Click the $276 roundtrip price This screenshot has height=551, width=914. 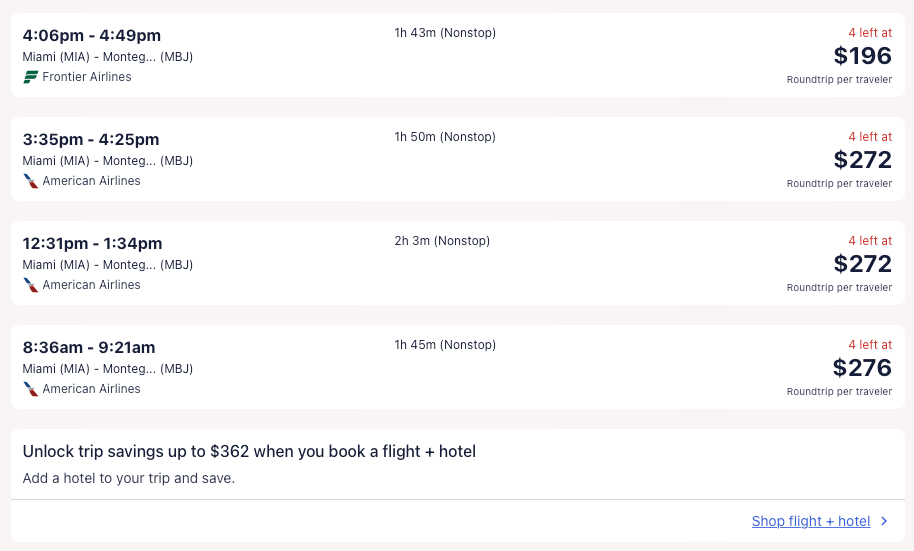click(x=862, y=368)
